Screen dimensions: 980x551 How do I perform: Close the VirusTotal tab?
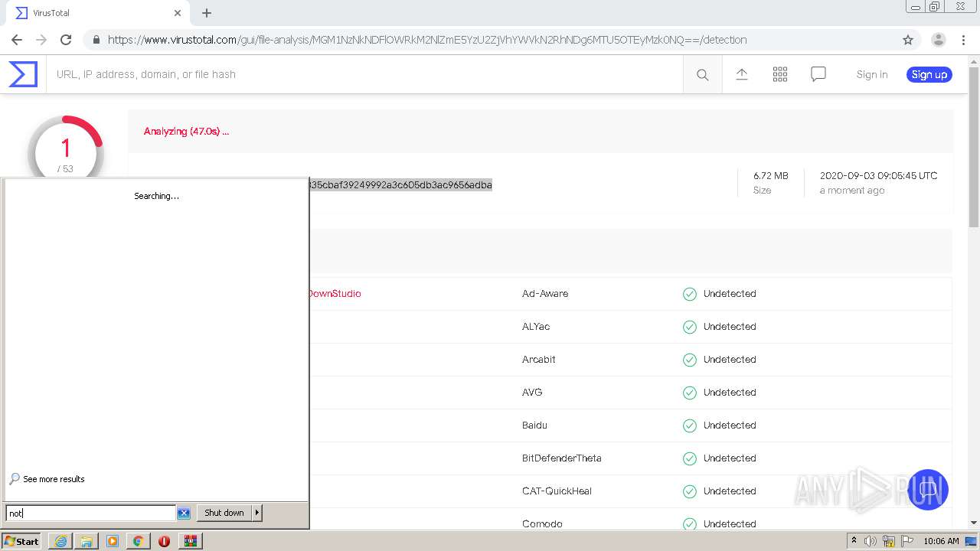[x=178, y=13]
